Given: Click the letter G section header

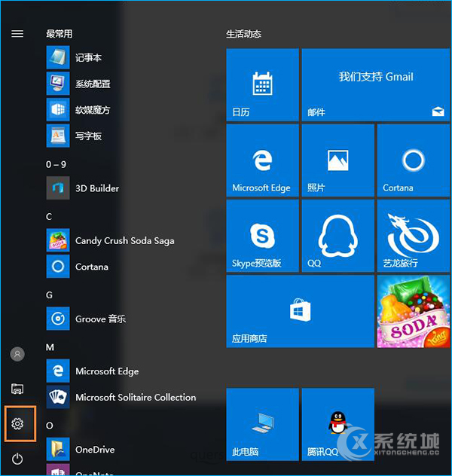Looking at the screenshot, I should coord(49,294).
